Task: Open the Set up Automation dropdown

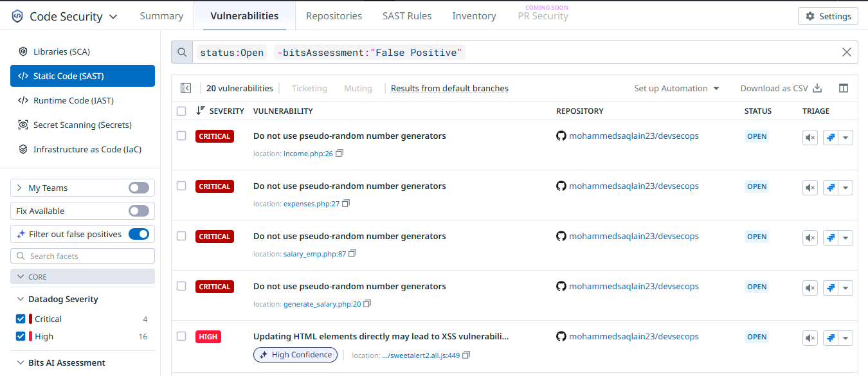Action: [676, 89]
